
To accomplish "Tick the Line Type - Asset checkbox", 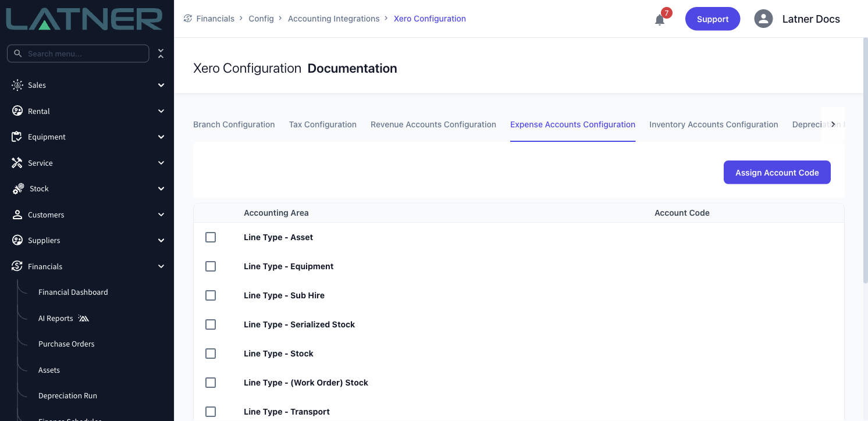I will coord(211,237).
